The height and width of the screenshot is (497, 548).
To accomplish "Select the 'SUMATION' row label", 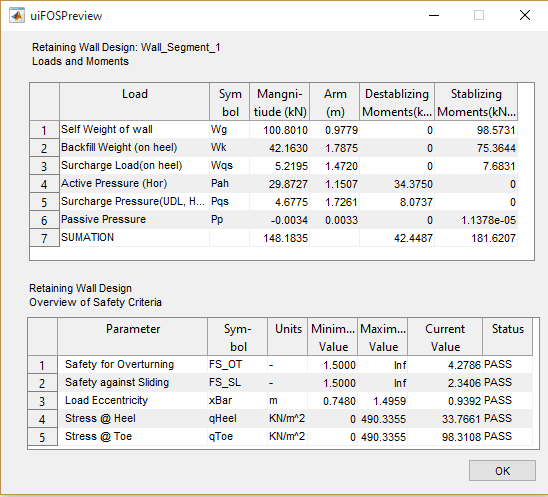I will coord(135,238).
